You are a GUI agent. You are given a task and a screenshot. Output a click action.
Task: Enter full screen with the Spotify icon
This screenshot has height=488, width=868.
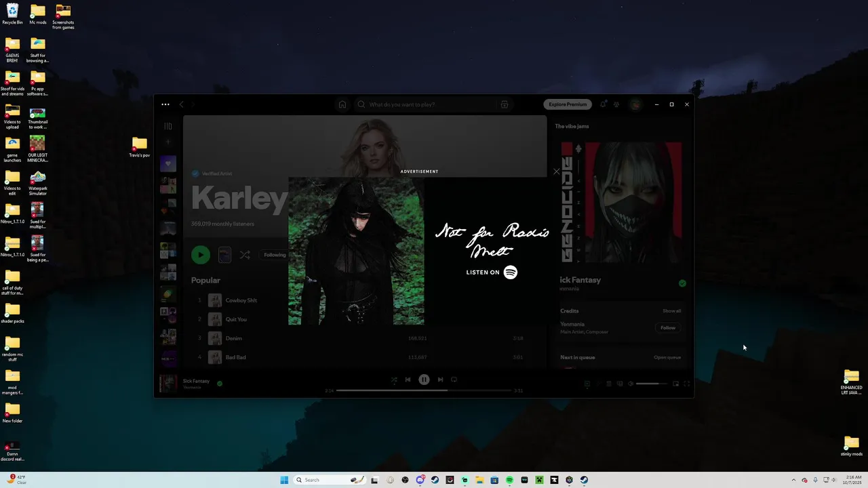tap(686, 384)
